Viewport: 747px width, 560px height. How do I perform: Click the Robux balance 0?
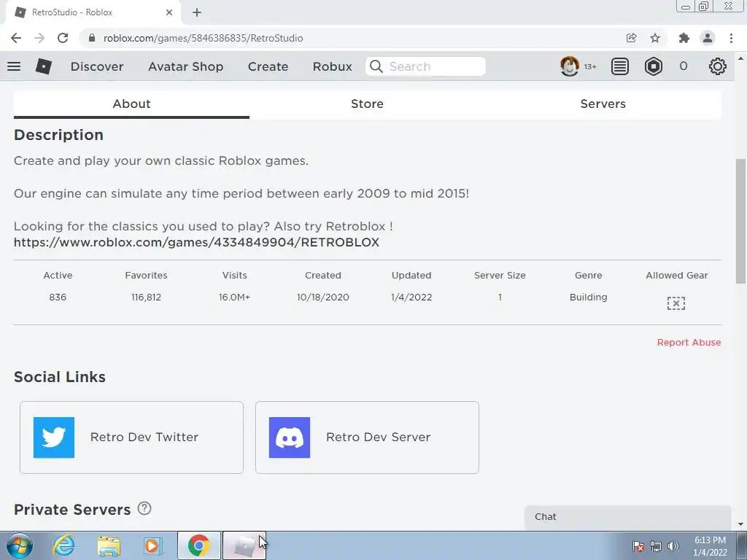coord(683,66)
